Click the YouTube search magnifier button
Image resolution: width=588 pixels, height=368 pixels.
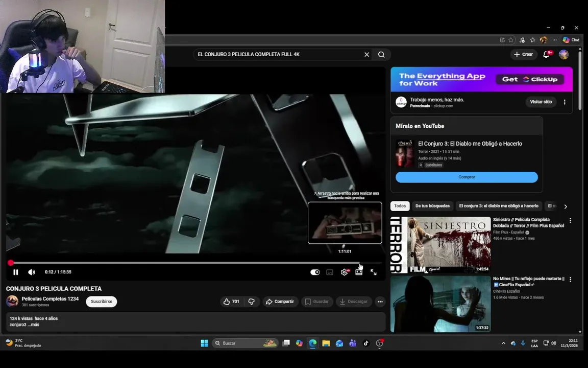point(381,55)
